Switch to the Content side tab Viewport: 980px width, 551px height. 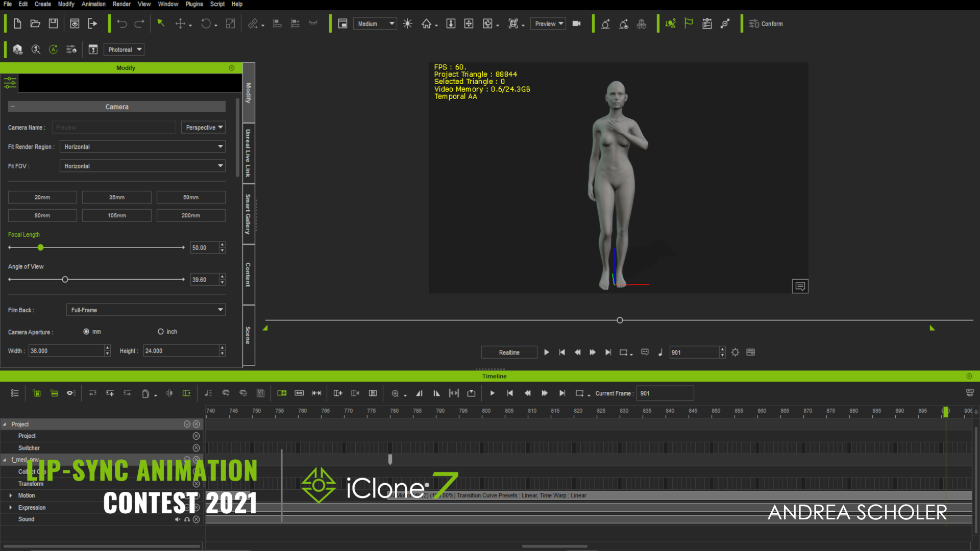(x=249, y=274)
